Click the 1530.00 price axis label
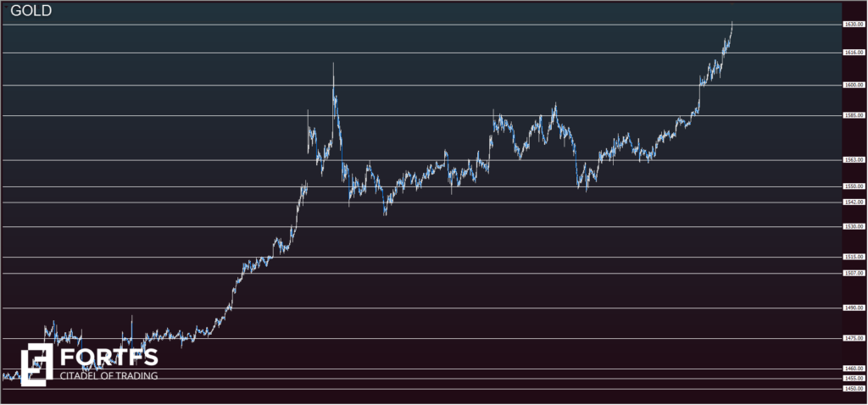This screenshot has width=868, height=405. 853,226
